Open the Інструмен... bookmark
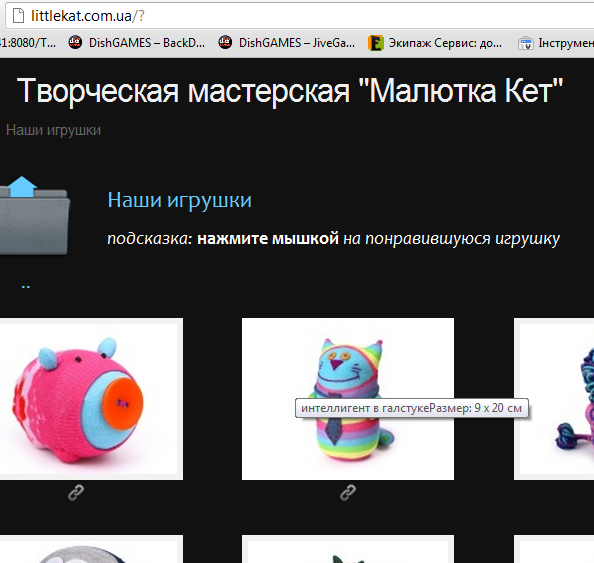Screen dimensions: 594x563 (x=556, y=43)
